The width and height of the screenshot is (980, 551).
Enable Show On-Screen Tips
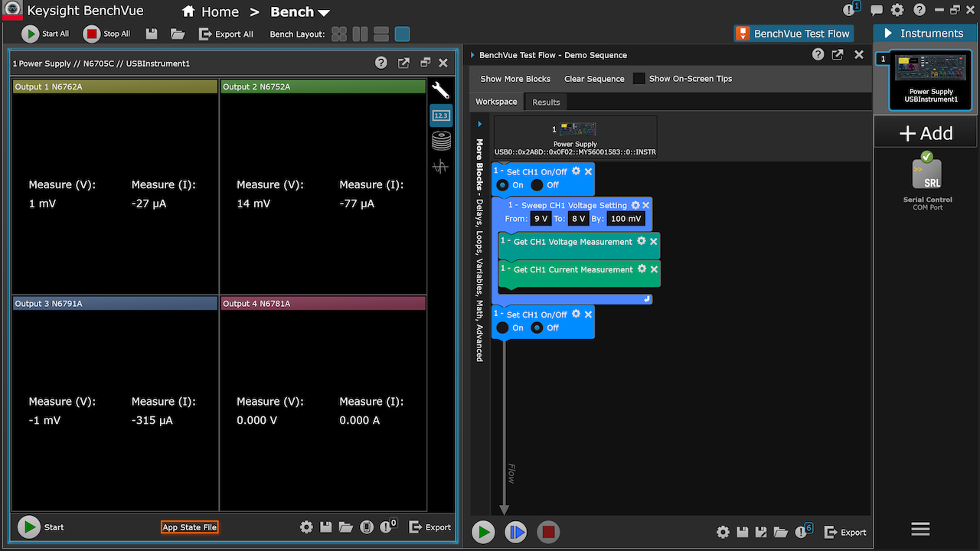coord(639,78)
